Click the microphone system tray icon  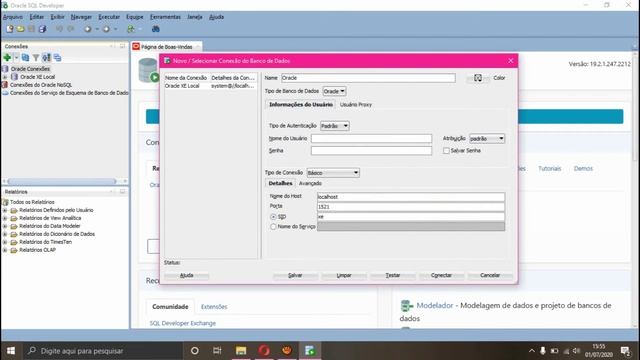[542, 351]
